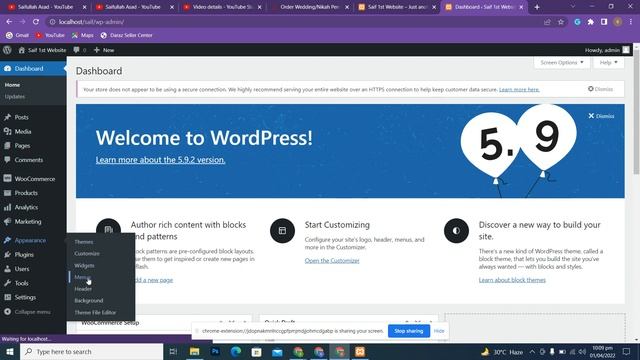Open the Maps bookmark
Viewport: 640px width, 360px height.
click(x=82, y=36)
